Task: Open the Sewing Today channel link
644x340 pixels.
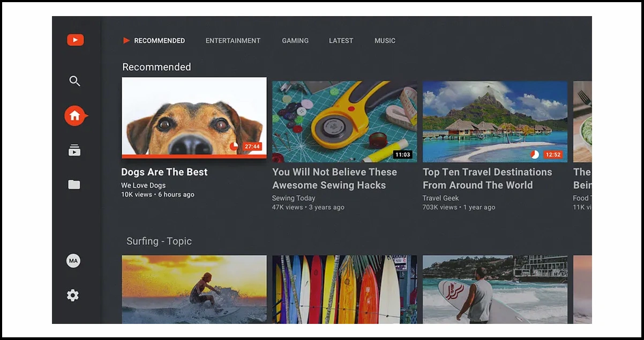Action: tap(294, 198)
